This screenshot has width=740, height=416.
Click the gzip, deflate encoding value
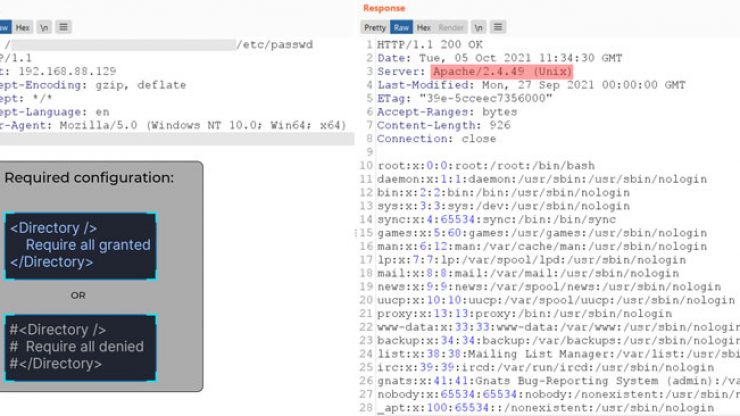pos(140,85)
